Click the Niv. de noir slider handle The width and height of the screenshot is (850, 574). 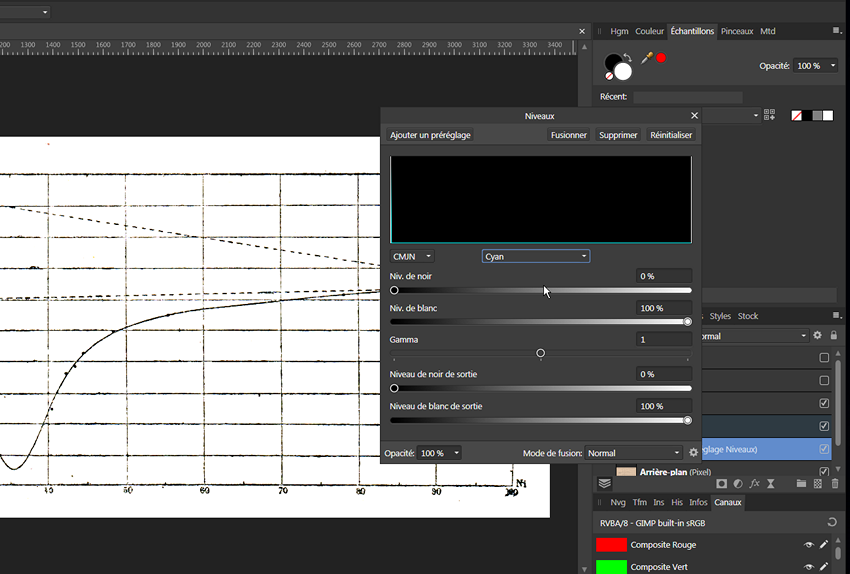pyautogui.click(x=394, y=291)
